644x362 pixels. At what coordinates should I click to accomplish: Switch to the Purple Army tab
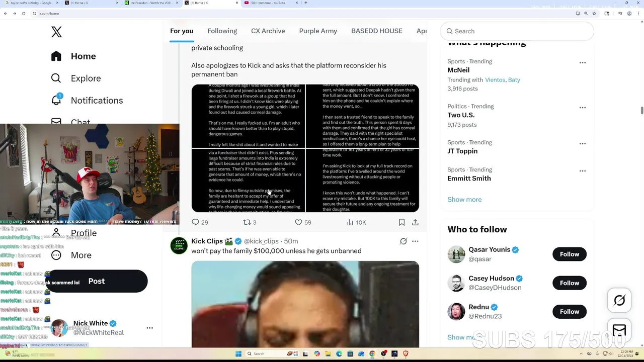(318, 31)
